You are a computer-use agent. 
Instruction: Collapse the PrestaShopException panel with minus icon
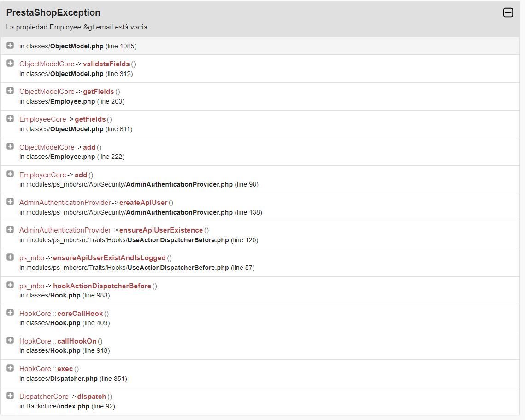508,13
